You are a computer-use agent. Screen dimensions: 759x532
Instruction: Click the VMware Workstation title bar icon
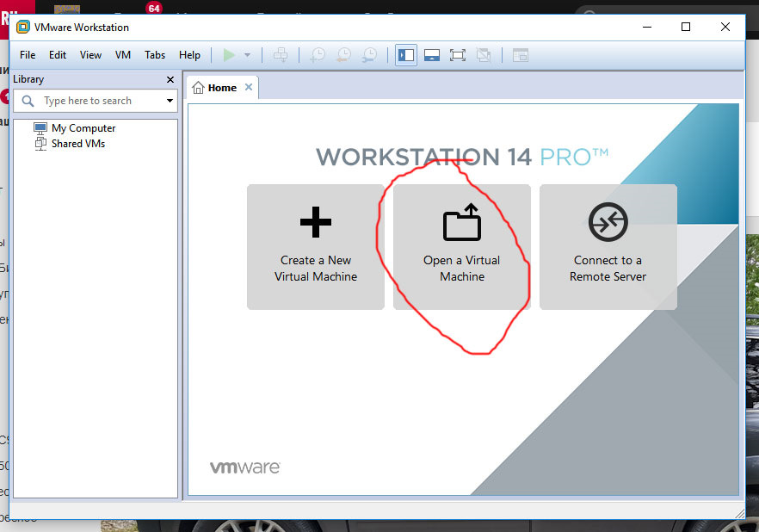point(22,27)
